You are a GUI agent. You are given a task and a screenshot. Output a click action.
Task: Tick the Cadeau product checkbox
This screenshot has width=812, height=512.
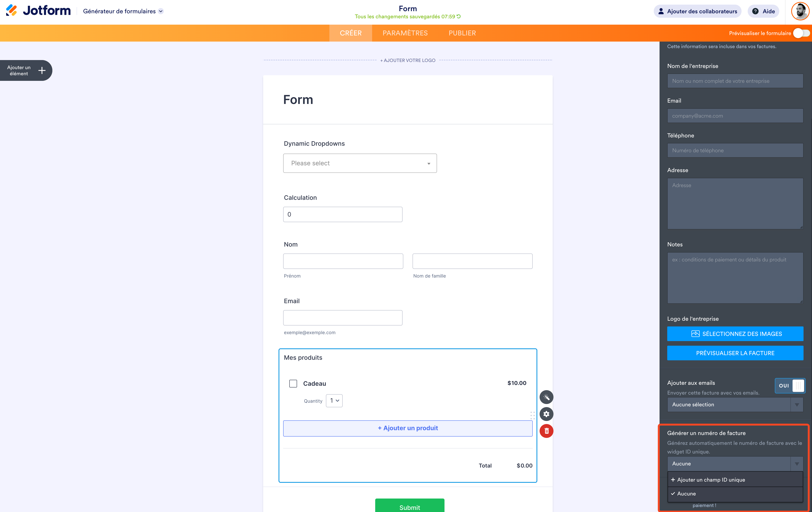click(x=293, y=384)
